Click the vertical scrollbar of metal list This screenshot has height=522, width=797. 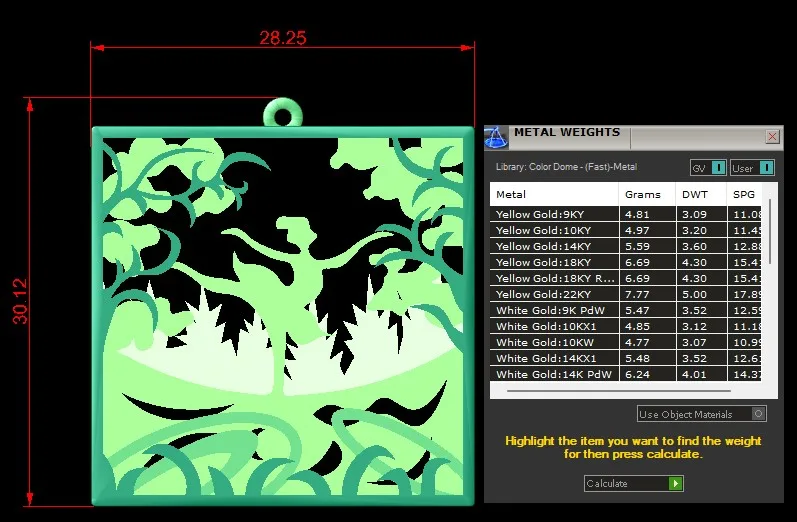coord(770,231)
